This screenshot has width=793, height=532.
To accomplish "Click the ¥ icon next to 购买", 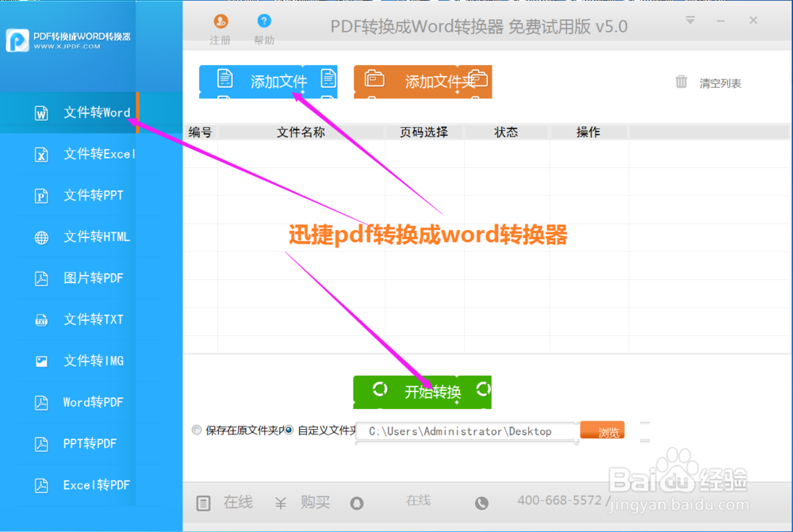I will 280,503.
